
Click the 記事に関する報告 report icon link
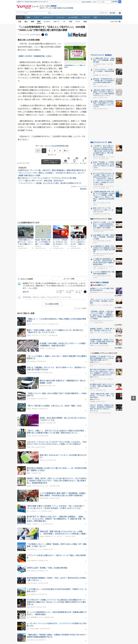(x=23, y=163)
